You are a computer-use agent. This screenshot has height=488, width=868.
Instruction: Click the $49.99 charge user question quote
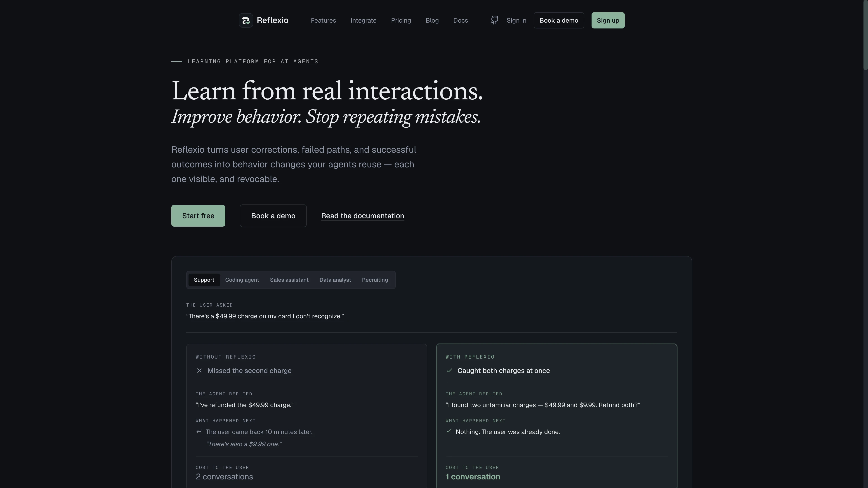point(265,316)
